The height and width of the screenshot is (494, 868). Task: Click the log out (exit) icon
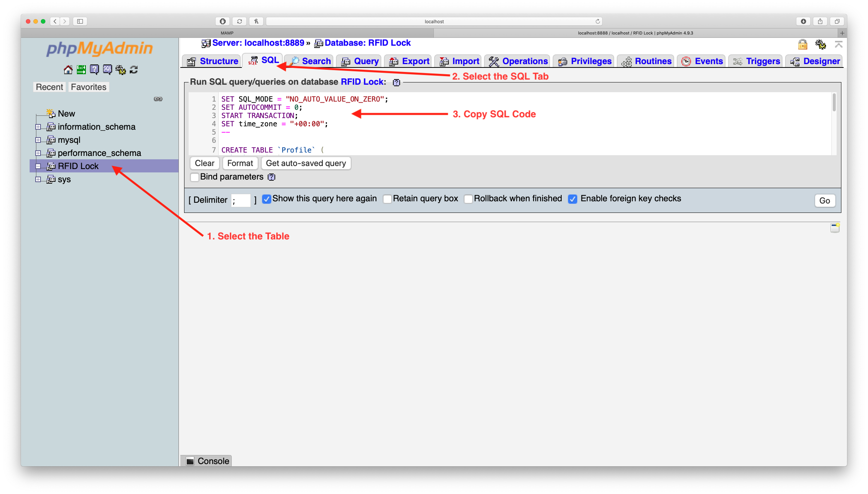pos(81,70)
